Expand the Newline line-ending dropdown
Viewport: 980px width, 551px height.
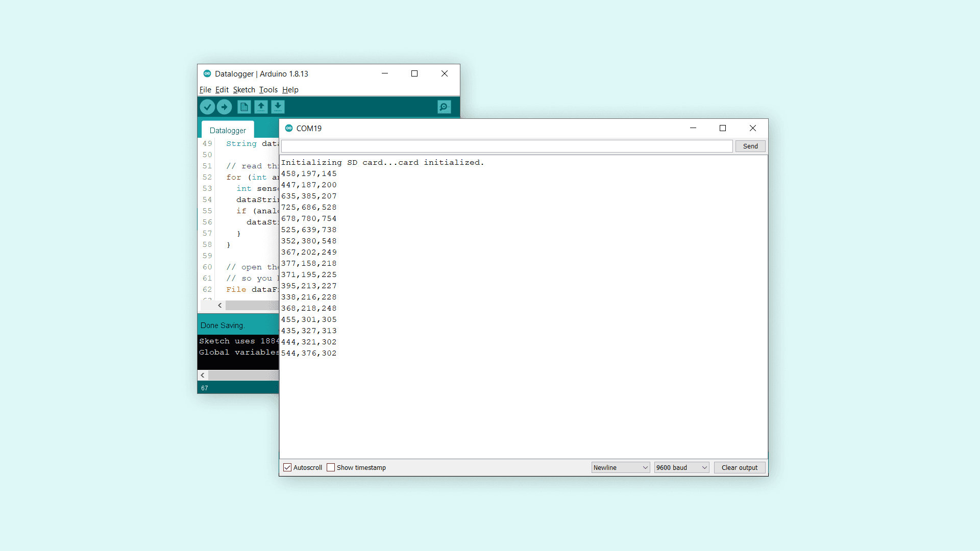[x=620, y=467]
